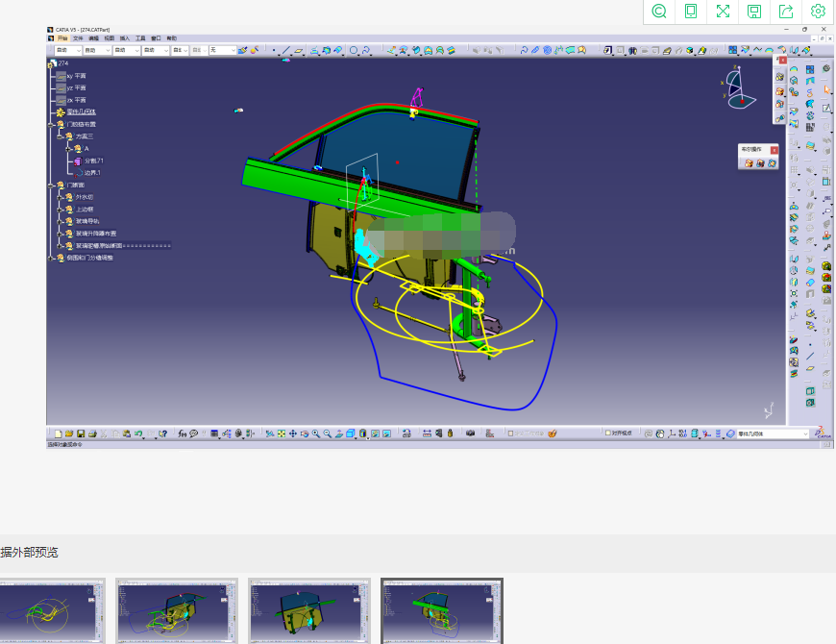Collapse the 门铰链布置 tree node
This screenshot has height=644, width=836.
[52, 124]
